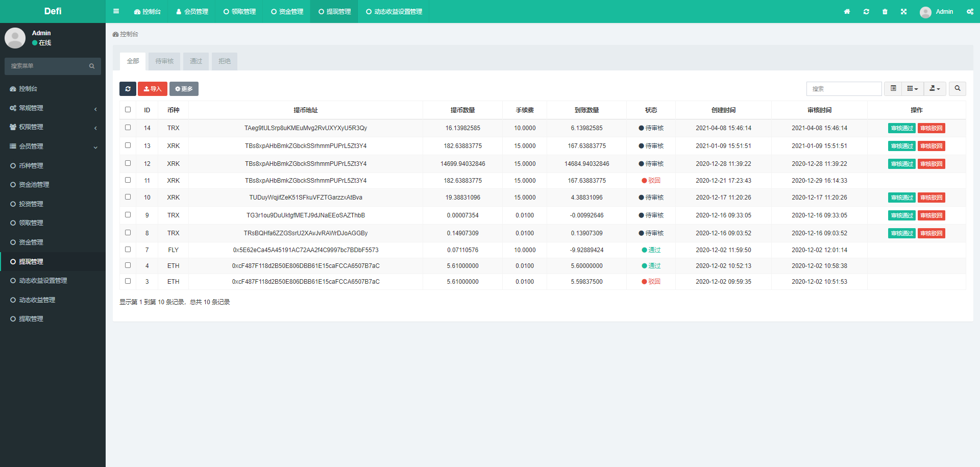This screenshot has height=467, width=980.
Task: Toggle the table card view icon
Action: 893,89
